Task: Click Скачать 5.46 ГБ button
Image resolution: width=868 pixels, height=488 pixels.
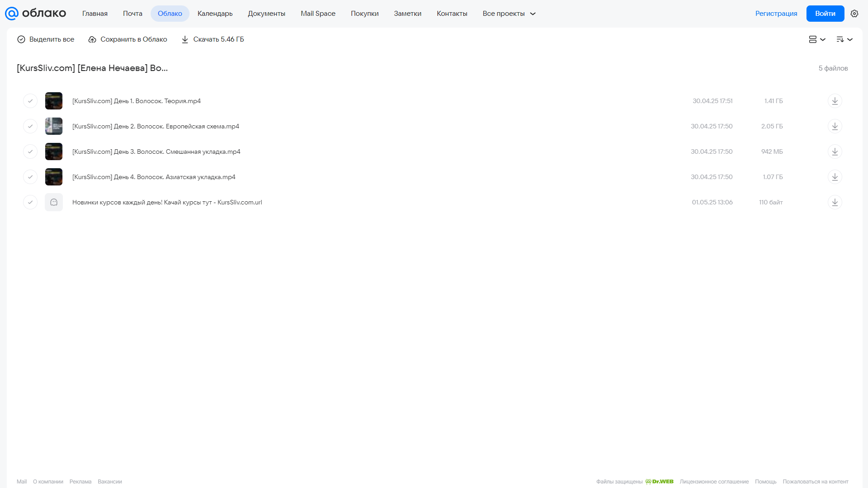Action: (213, 39)
